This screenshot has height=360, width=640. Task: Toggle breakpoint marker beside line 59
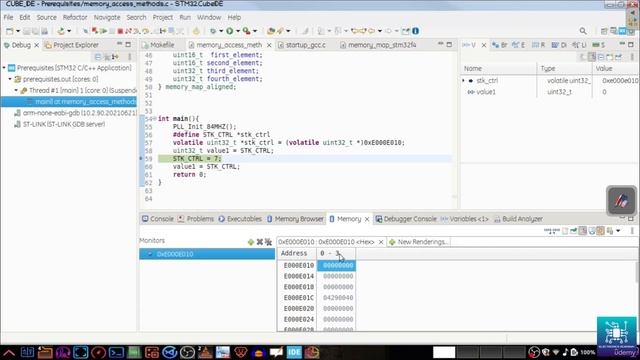141,158
